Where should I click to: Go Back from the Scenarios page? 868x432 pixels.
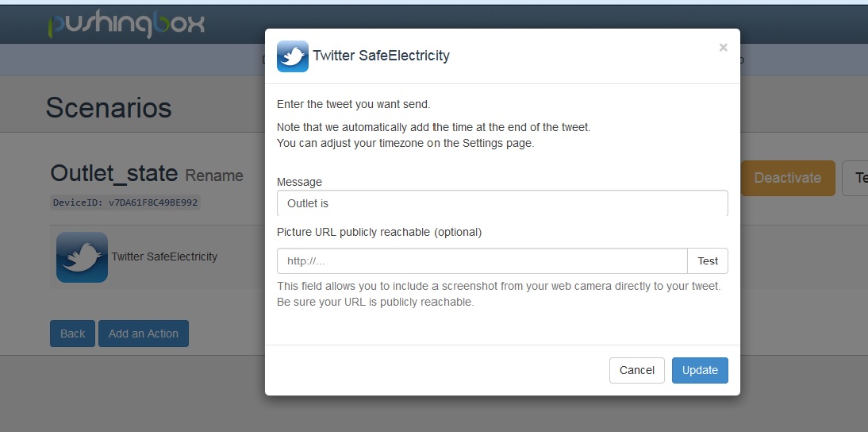pos(72,334)
